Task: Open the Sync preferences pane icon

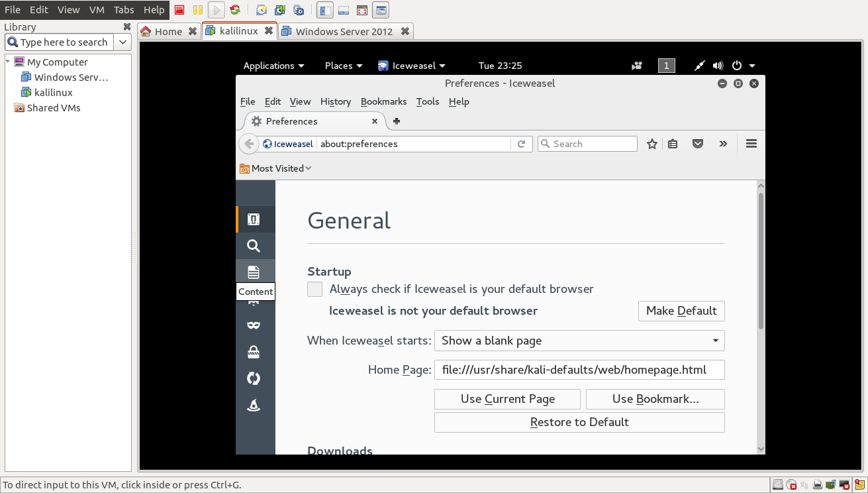Action: point(254,378)
